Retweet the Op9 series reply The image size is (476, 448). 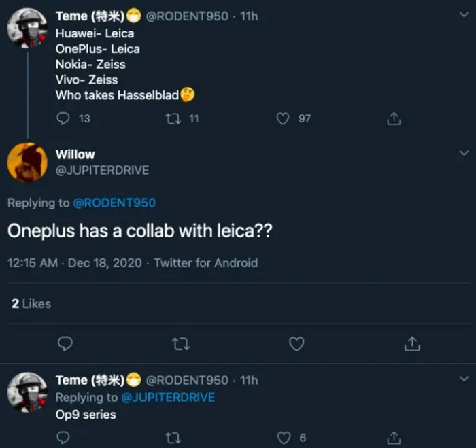[175, 438]
